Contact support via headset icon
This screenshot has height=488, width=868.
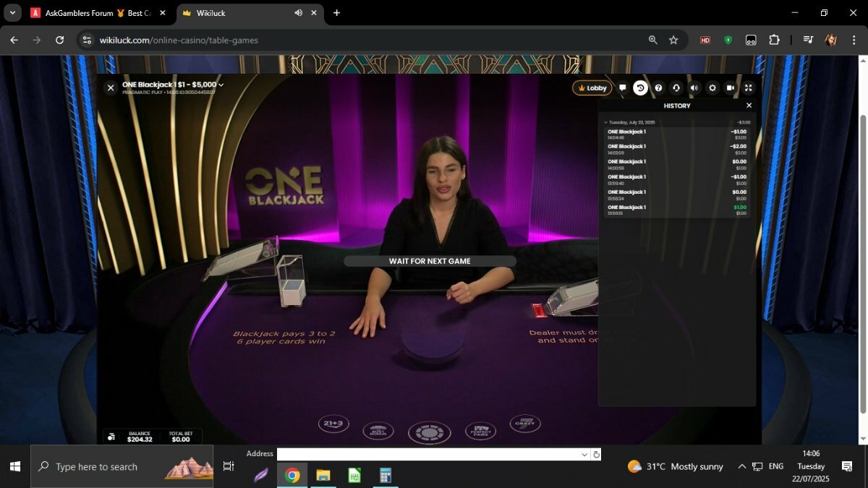coord(676,87)
